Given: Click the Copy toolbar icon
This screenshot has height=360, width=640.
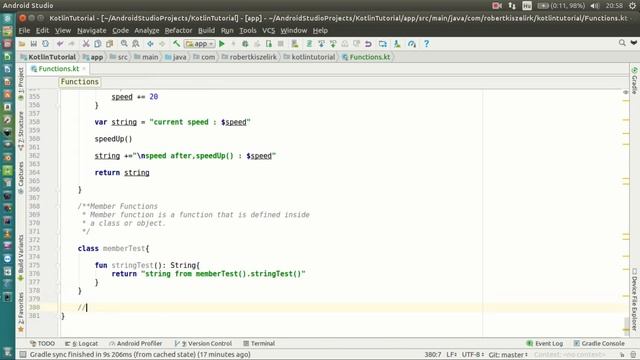Looking at the screenshot, I should [98, 44].
